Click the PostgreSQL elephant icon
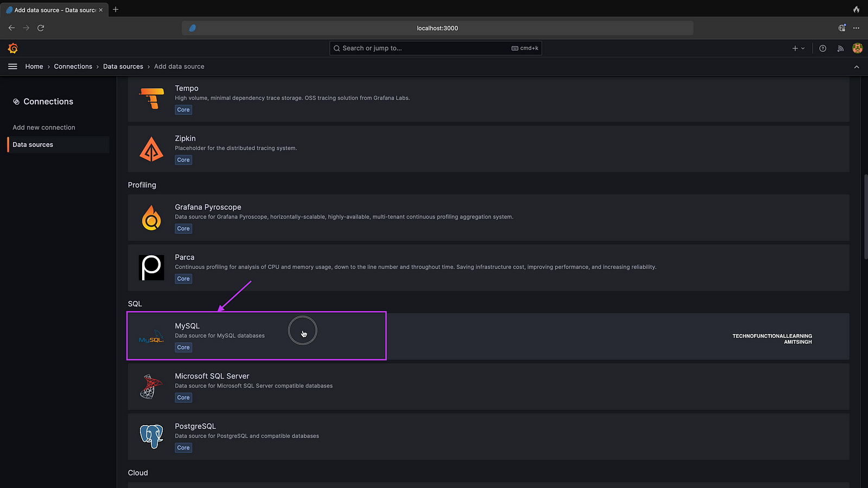This screenshot has width=868, height=488. coord(151,436)
